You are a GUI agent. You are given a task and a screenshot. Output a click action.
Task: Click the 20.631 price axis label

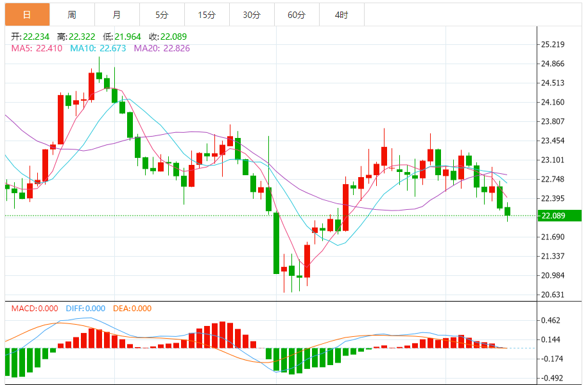tap(553, 295)
